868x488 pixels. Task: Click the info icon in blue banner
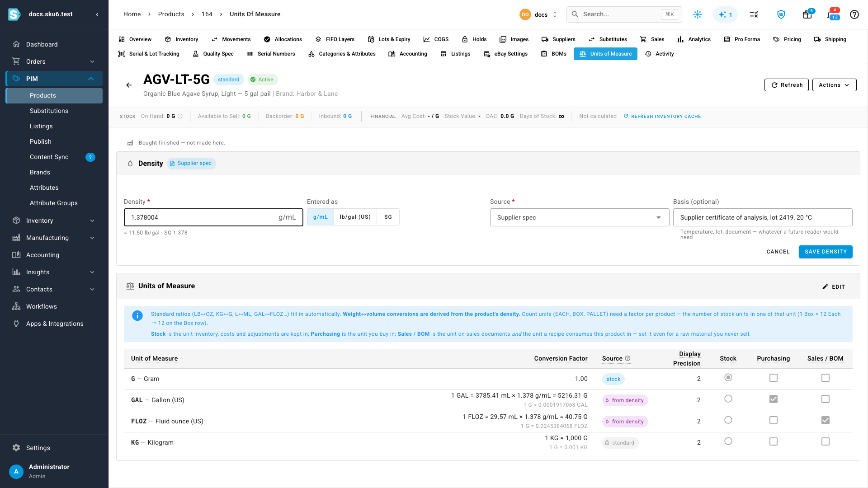[137, 316]
